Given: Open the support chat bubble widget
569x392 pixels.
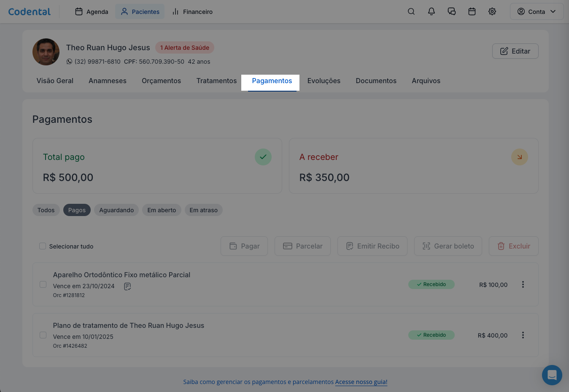Looking at the screenshot, I should click(552, 375).
